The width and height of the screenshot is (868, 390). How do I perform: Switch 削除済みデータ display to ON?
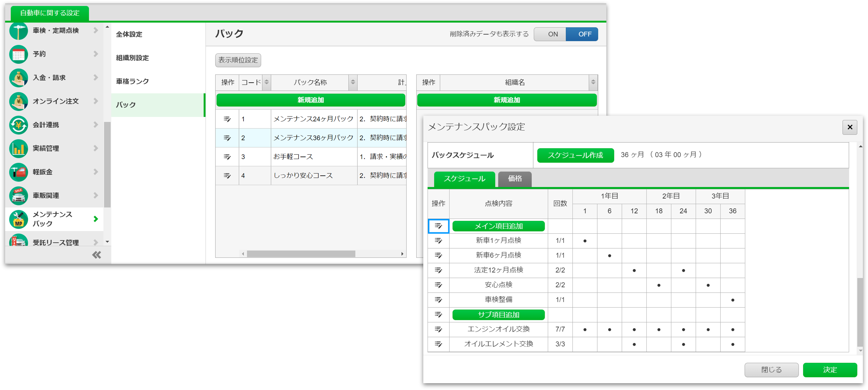pos(553,34)
